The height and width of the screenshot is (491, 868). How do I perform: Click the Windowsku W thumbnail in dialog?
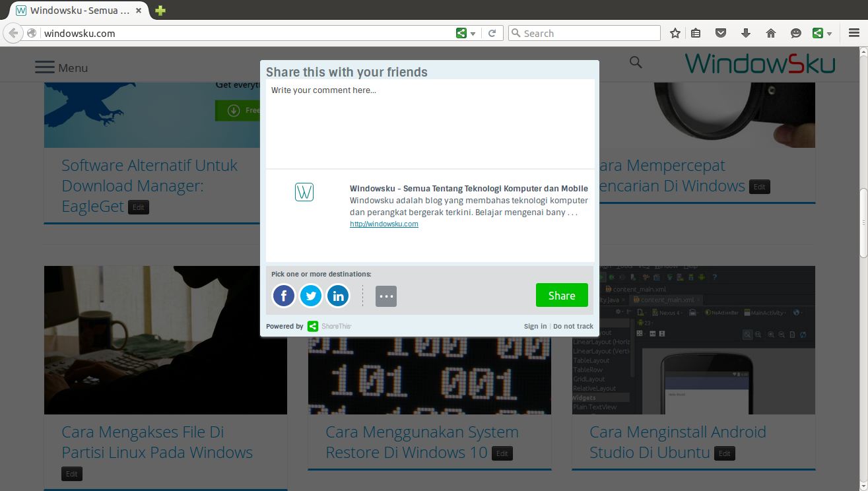coord(304,192)
